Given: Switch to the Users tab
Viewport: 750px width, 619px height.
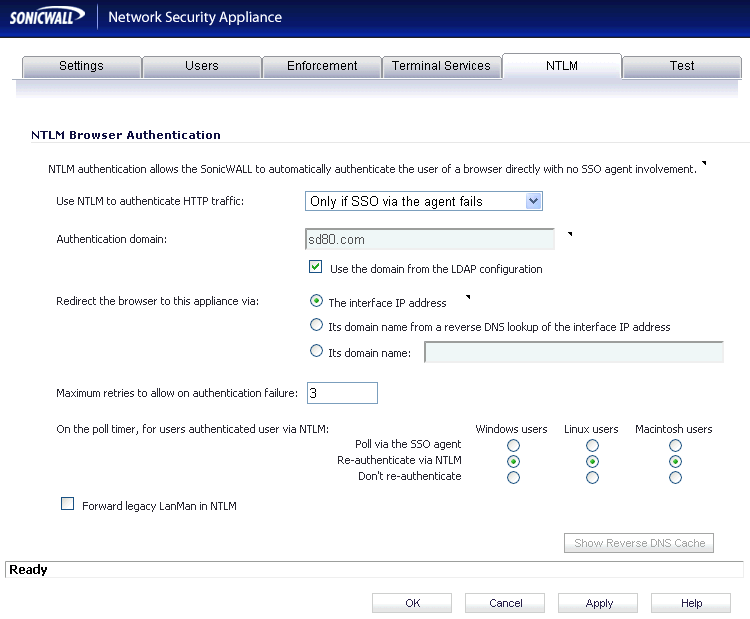Looking at the screenshot, I should click(201, 66).
